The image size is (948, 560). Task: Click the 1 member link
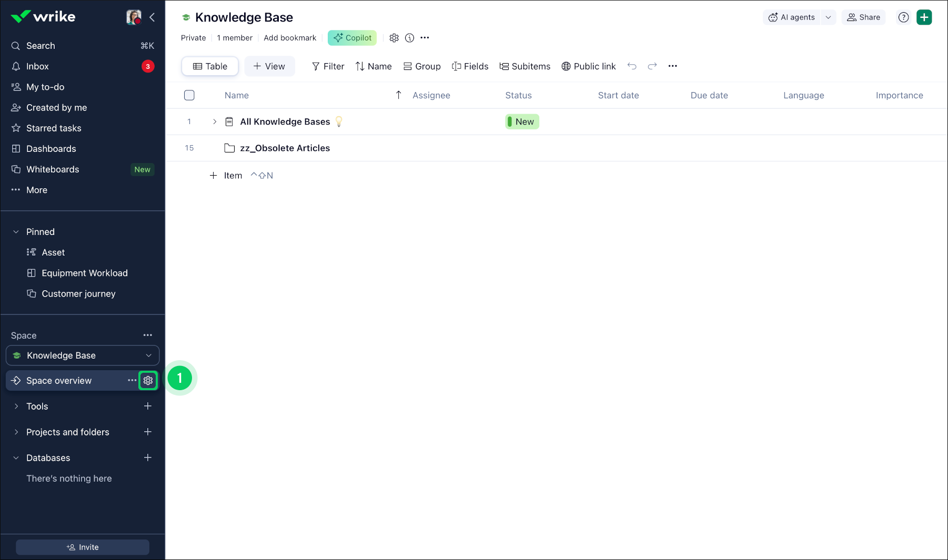(235, 38)
